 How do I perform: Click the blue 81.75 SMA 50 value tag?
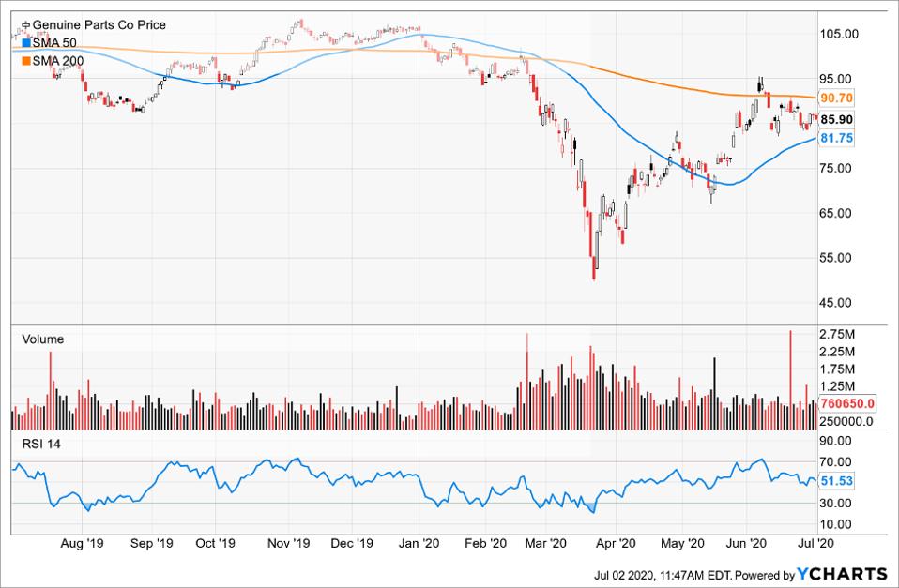point(836,138)
